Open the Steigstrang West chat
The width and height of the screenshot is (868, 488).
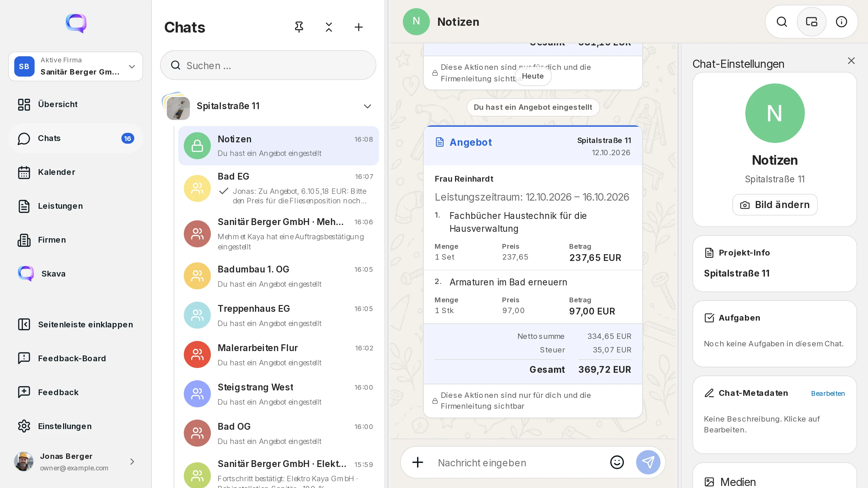click(278, 394)
